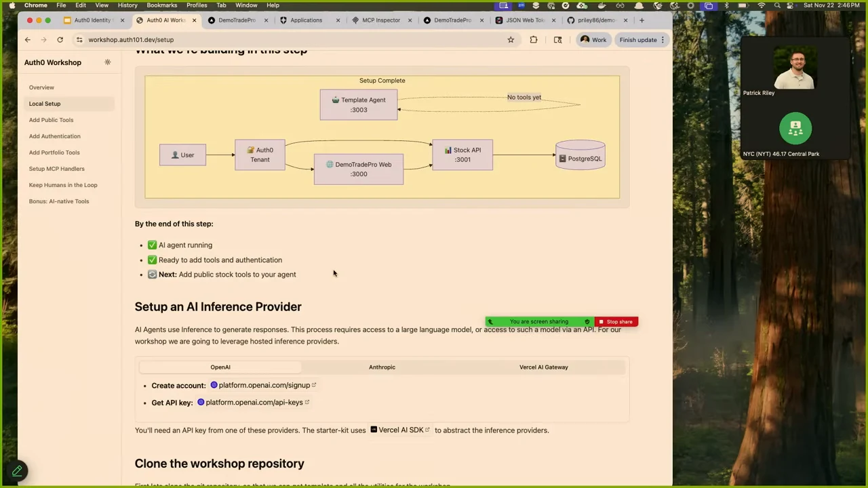Click the Auth0 Tenant diagram node

tap(260, 155)
